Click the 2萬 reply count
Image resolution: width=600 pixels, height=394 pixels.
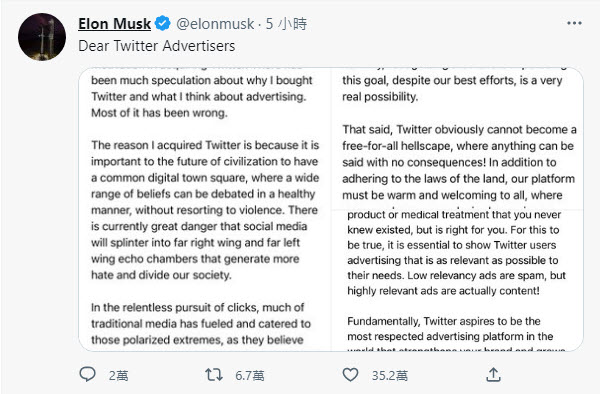pos(118,376)
